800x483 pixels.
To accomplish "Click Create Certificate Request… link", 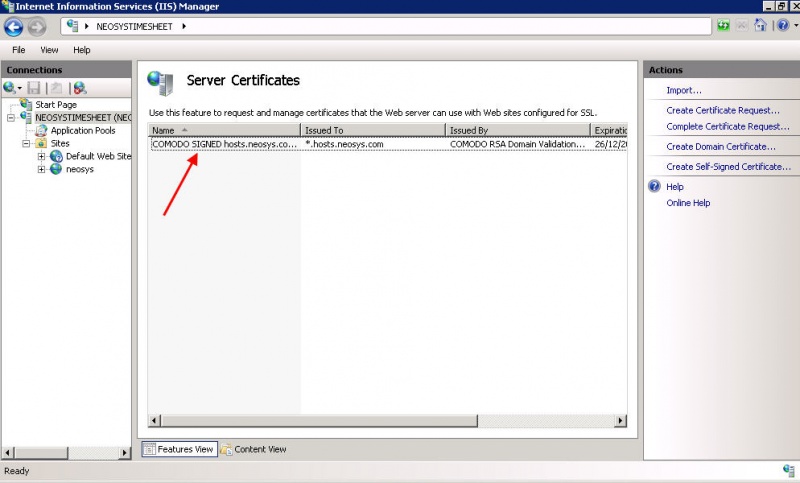I will [x=723, y=110].
